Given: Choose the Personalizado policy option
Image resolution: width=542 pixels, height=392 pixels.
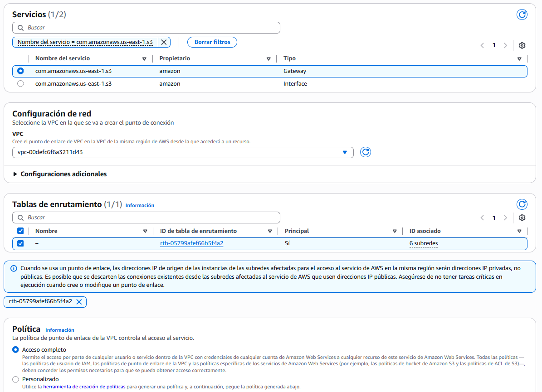Looking at the screenshot, I should tap(15, 379).
